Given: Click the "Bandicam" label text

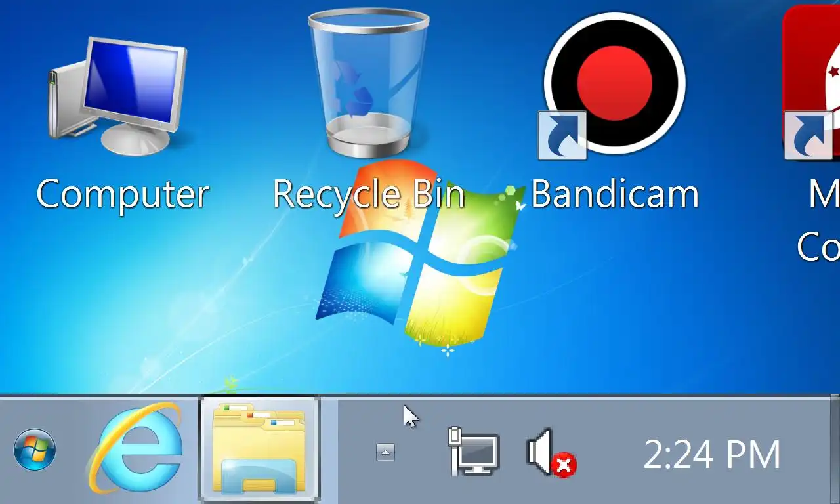Looking at the screenshot, I should click(x=615, y=195).
